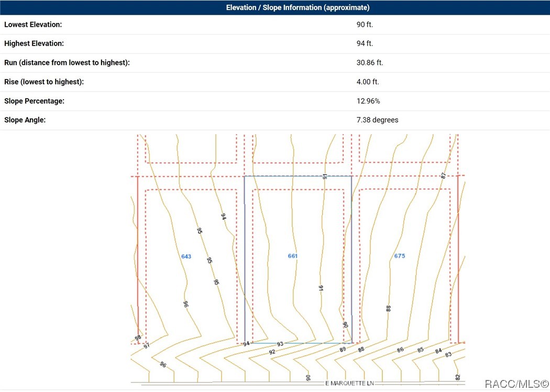The height and width of the screenshot is (392, 550).
Task: Click the 82 contour elevation label
Action: [458, 377]
